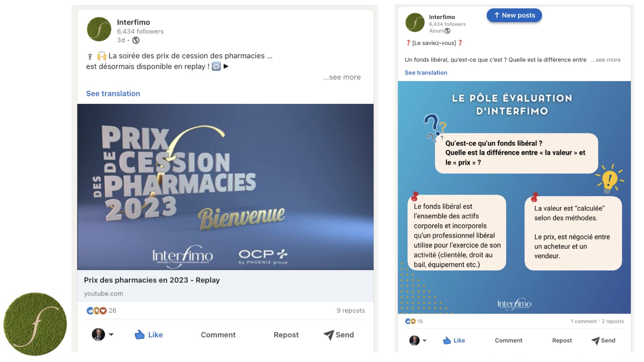Click the '3d' timestamp
This screenshot has height=362, width=644.
[x=121, y=40]
